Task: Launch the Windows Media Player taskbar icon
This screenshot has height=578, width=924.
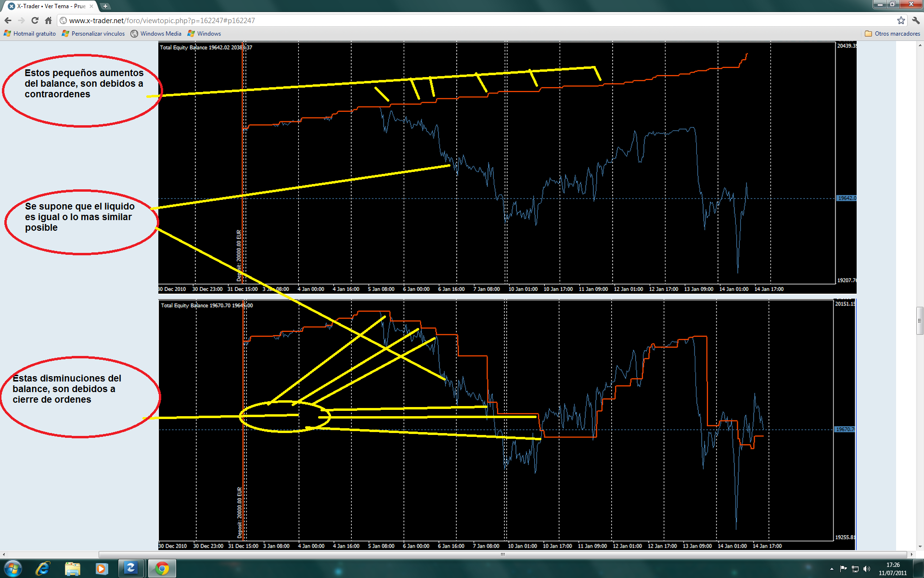Action: point(102,569)
